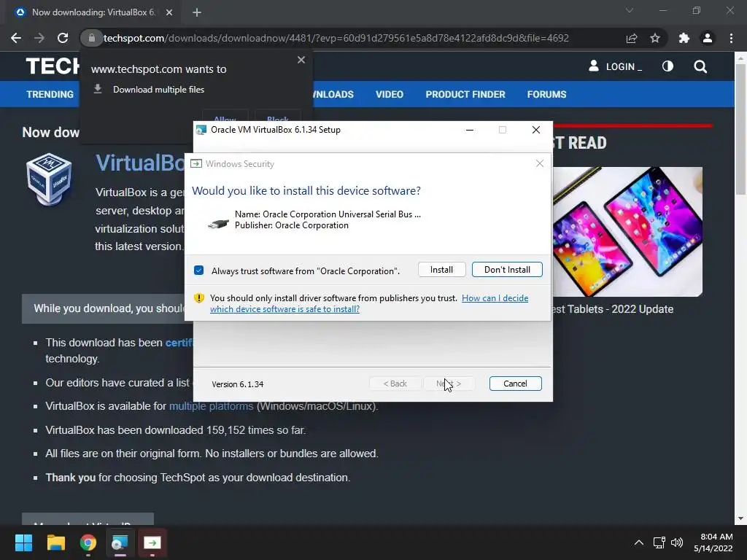Open TechSpot search magnifier
Image resolution: width=747 pixels, height=560 pixels.
coord(700,66)
